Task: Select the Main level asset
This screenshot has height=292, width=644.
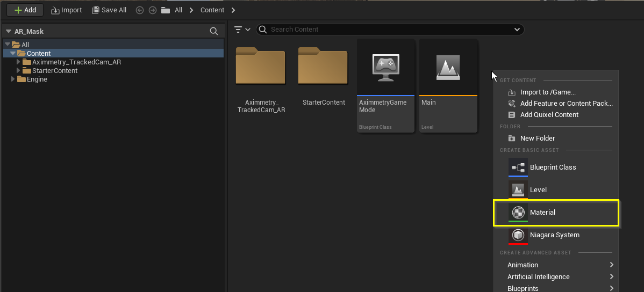Action: [448, 85]
